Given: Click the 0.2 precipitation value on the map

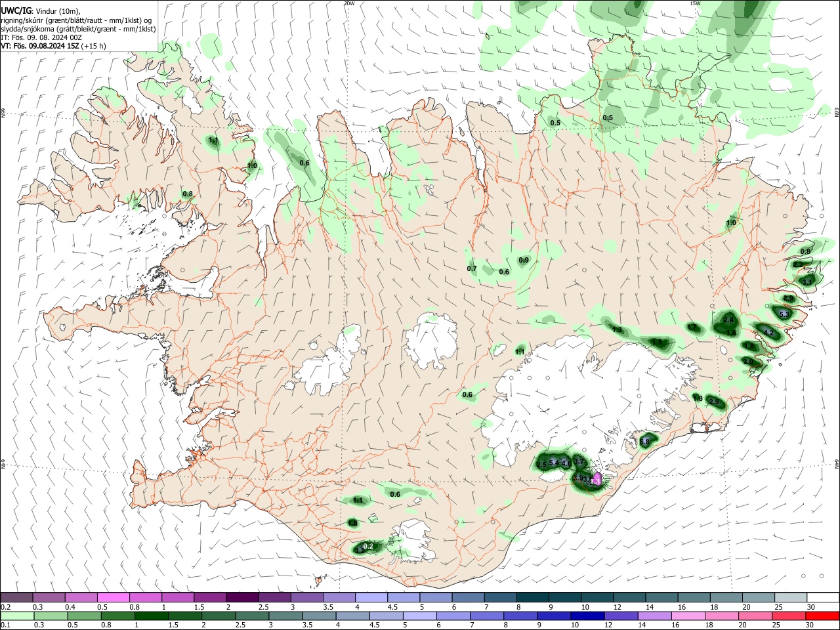Looking at the screenshot, I should (368, 546).
